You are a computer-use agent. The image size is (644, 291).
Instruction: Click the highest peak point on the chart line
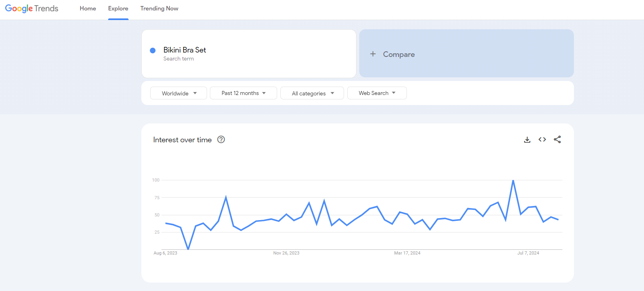pyautogui.click(x=513, y=180)
